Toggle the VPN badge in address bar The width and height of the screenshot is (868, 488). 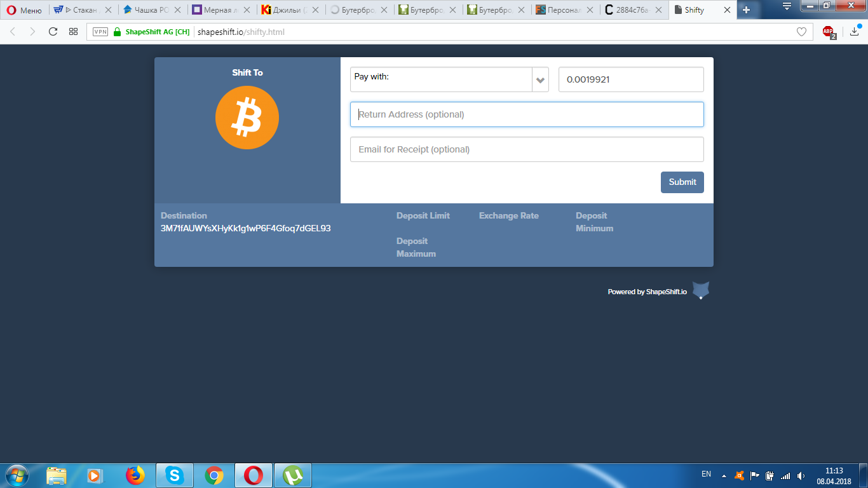point(100,32)
